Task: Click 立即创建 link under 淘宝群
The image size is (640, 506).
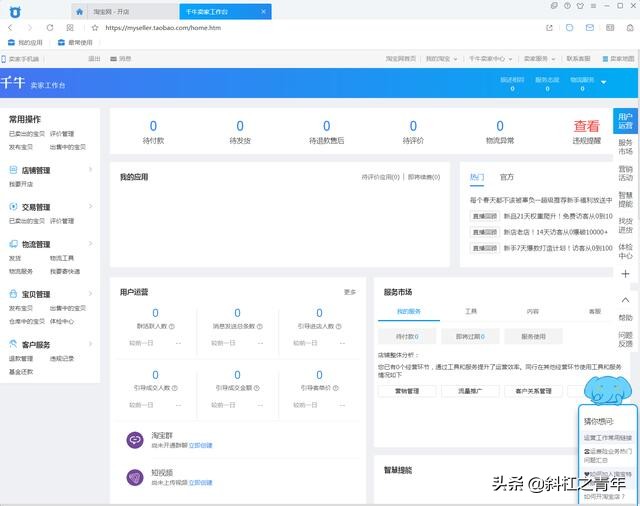Action: (x=200, y=445)
